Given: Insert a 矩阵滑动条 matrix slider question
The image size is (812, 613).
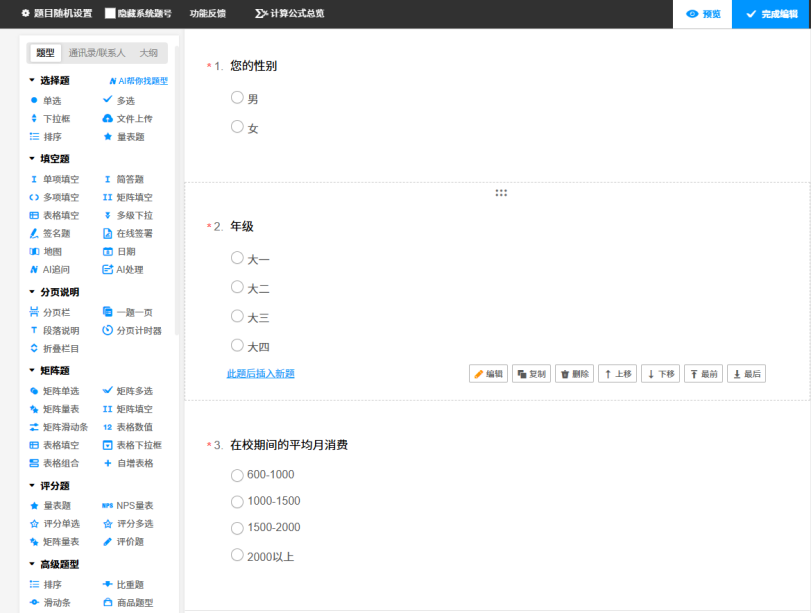Looking at the screenshot, I should (x=59, y=427).
